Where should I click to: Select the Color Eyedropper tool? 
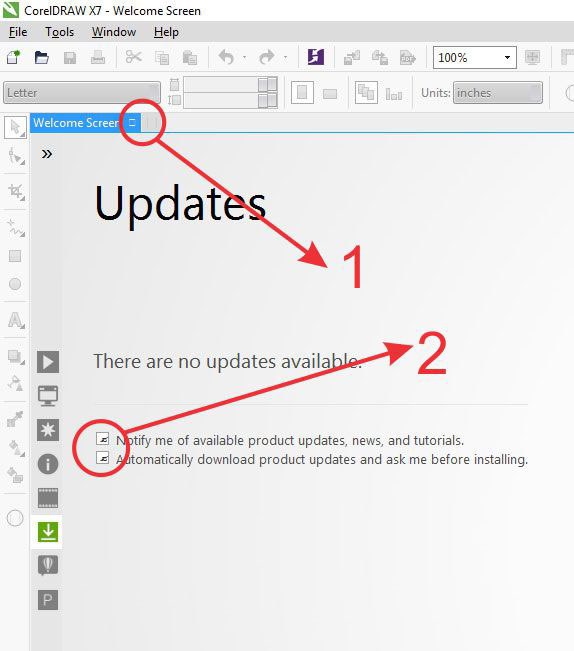pos(16,419)
